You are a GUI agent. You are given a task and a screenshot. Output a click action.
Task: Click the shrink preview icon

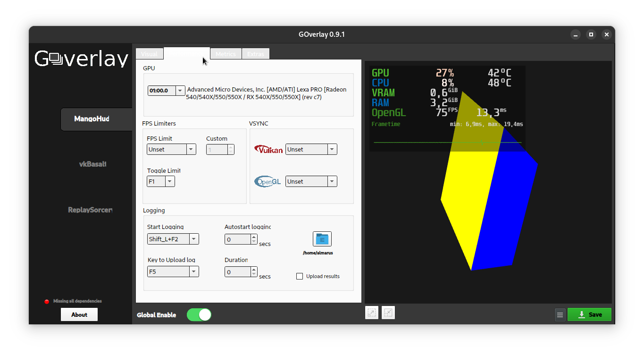tap(388, 313)
